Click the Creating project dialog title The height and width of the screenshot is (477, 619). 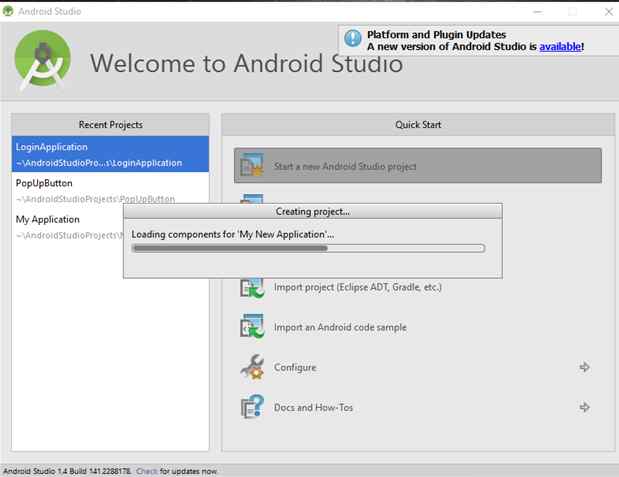pyautogui.click(x=313, y=212)
